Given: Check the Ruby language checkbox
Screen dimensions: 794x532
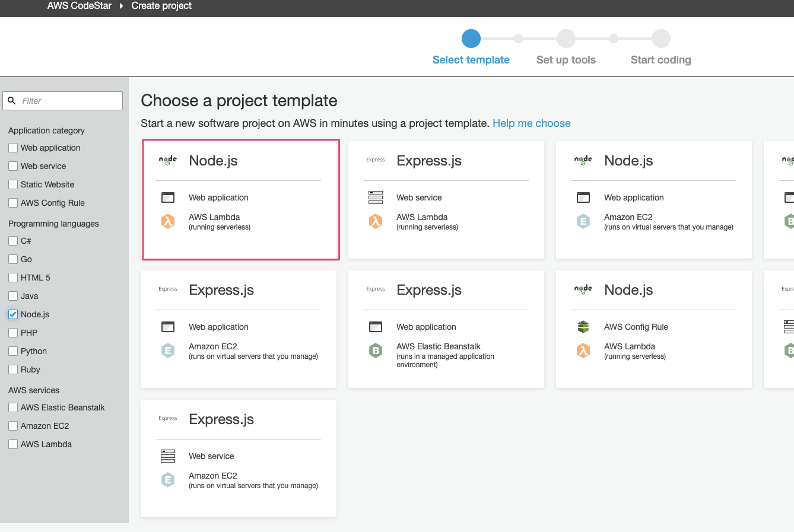Looking at the screenshot, I should (x=13, y=369).
